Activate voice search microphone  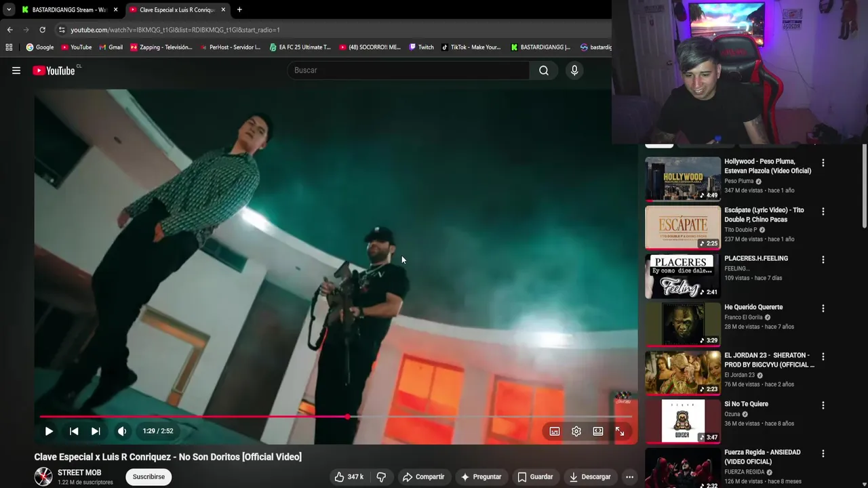pos(574,70)
